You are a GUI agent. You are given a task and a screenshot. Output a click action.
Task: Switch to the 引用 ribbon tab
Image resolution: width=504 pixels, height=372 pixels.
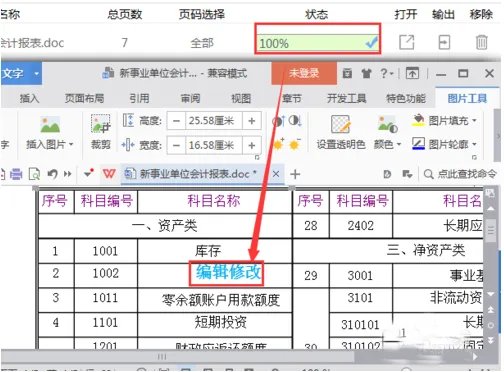point(139,98)
